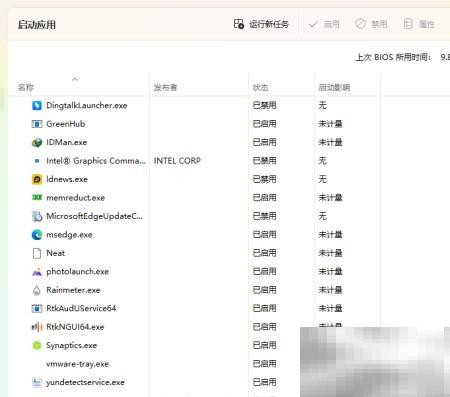Click the 已禁用 status of DingtalkLauncher.exe
The image size is (450, 397).
[x=264, y=105]
